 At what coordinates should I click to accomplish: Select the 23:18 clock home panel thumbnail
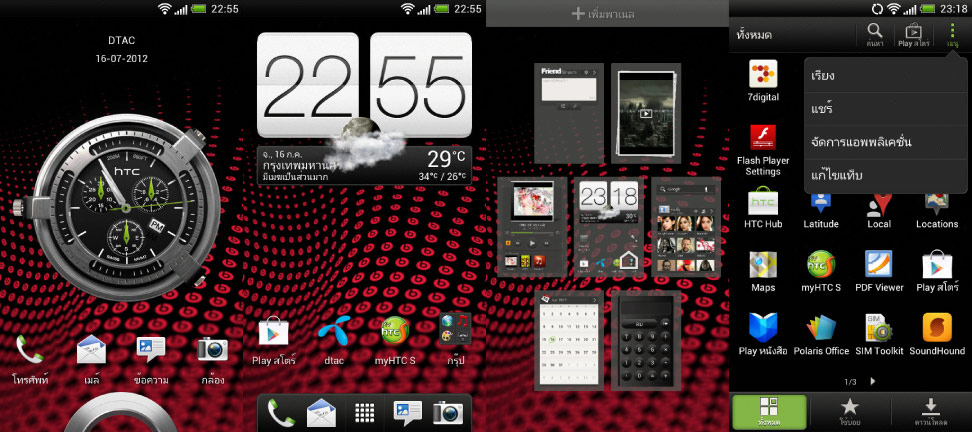click(608, 226)
